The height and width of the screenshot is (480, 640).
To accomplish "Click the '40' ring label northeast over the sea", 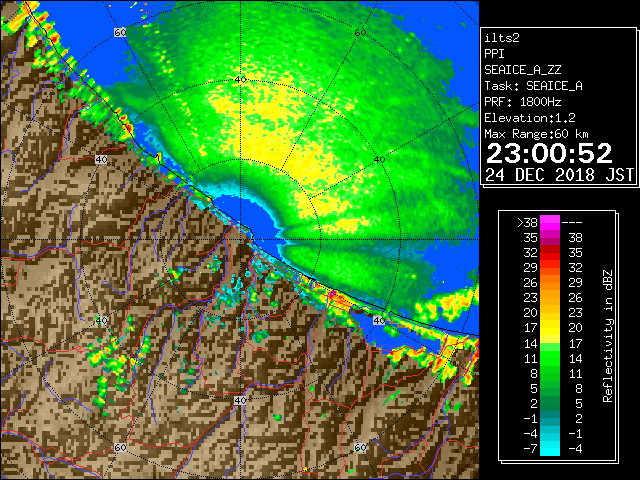I will 379,159.
